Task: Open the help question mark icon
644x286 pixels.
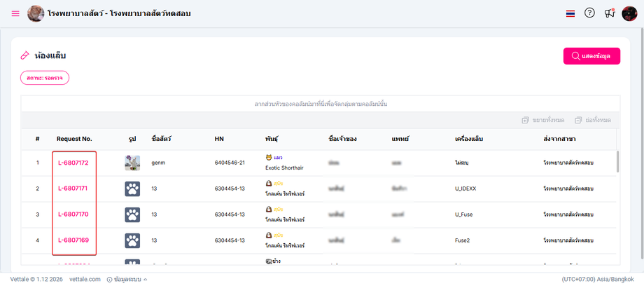Action: coord(589,13)
